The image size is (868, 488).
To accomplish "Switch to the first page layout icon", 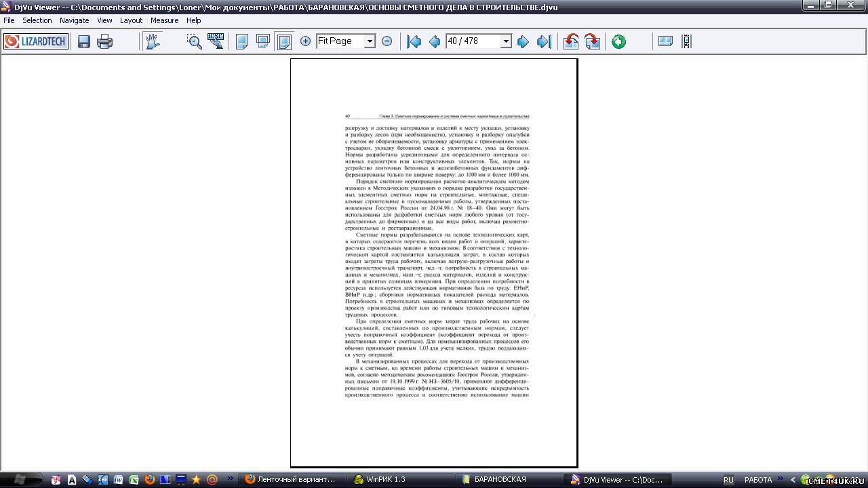I will pyautogui.click(x=242, y=41).
